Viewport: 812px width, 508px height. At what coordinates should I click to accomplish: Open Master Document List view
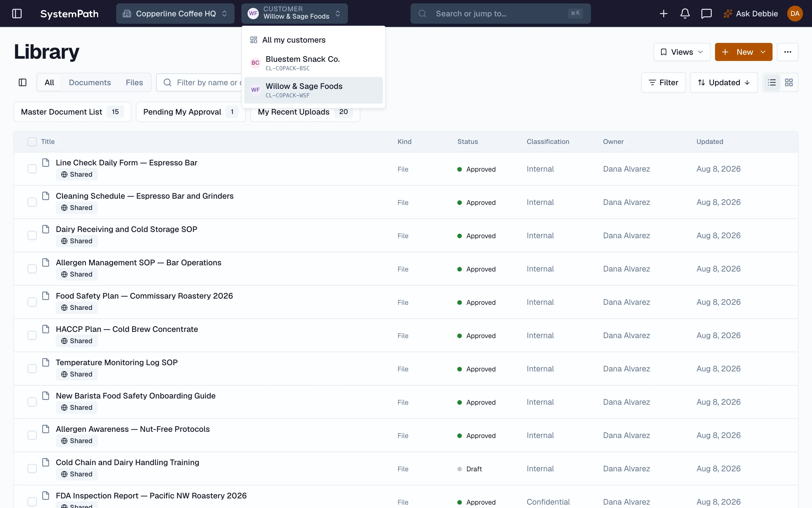(x=72, y=112)
